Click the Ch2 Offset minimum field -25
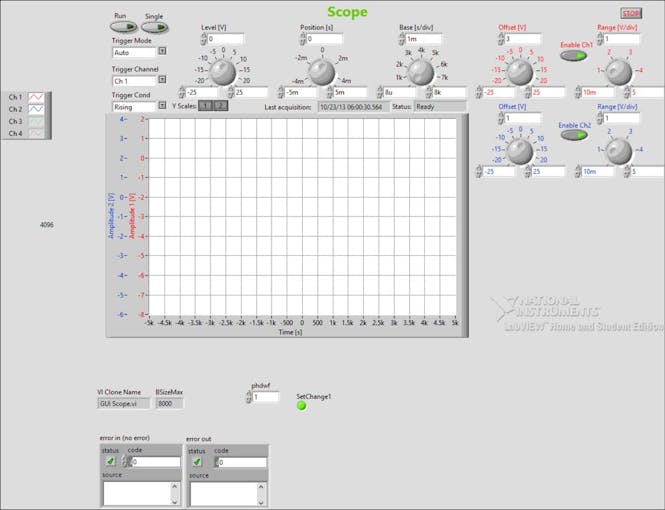Image resolution: width=665 pixels, height=510 pixels. pos(499,172)
